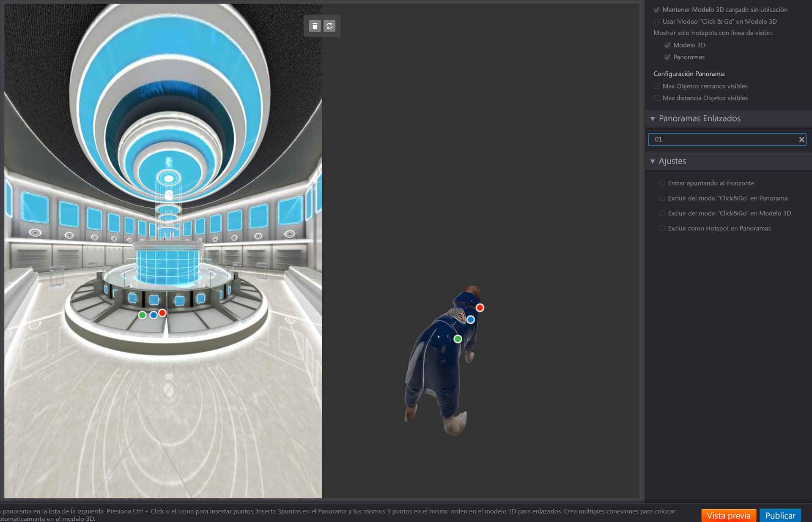812x522 pixels.
Task: Click the refresh reset points icon
Action: [329, 26]
